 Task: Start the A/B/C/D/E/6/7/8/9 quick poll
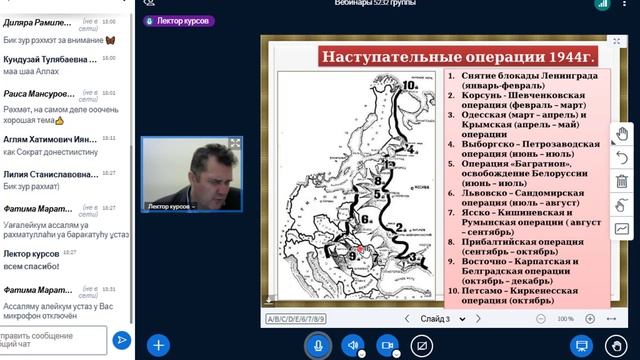[296, 319]
